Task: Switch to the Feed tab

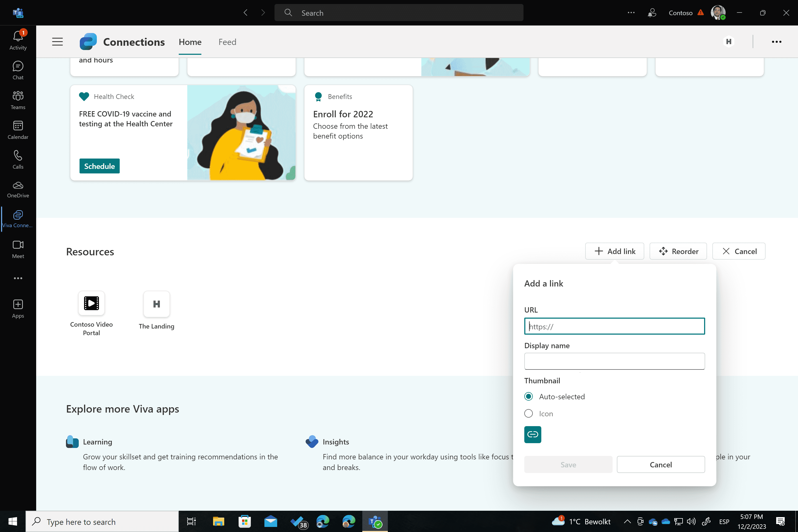Action: click(227, 42)
